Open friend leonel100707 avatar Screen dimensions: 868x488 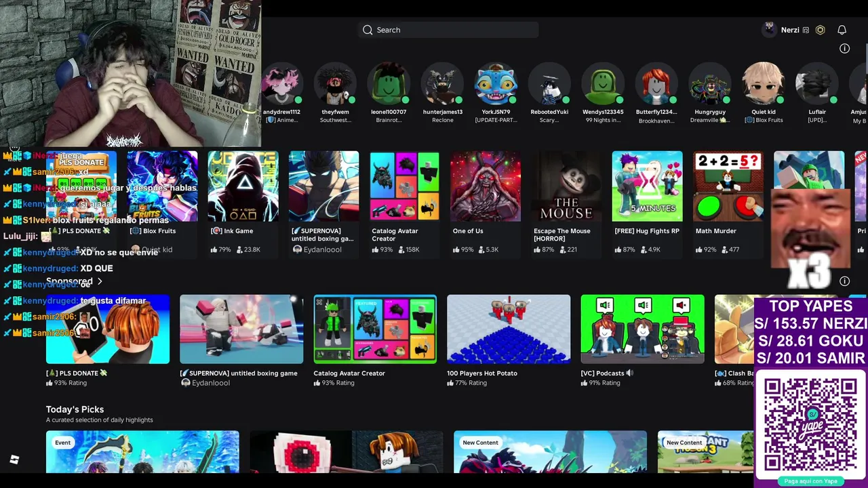(x=389, y=84)
